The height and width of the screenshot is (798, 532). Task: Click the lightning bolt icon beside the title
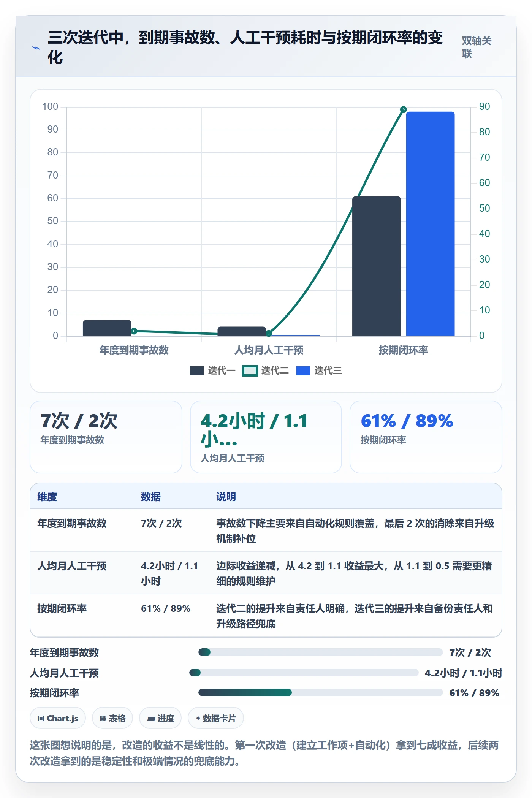36,48
